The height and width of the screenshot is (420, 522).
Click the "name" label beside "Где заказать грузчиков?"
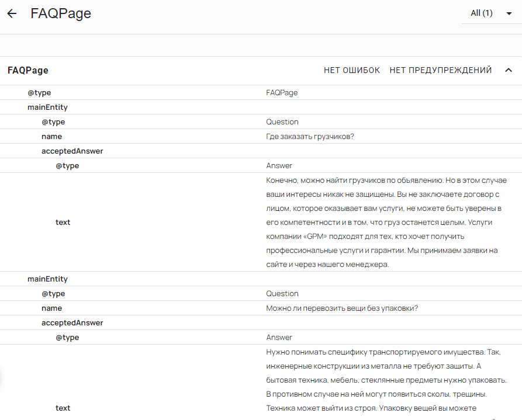coord(51,136)
